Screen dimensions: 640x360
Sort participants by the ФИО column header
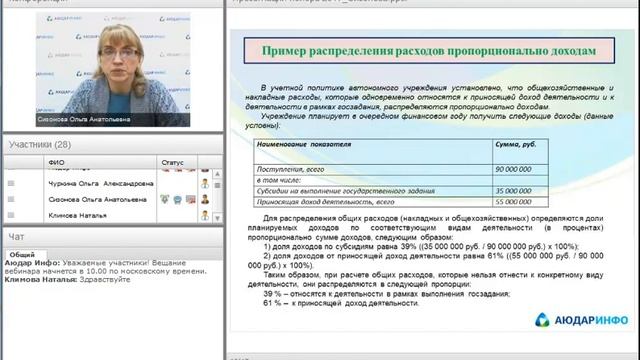pyautogui.click(x=100, y=162)
